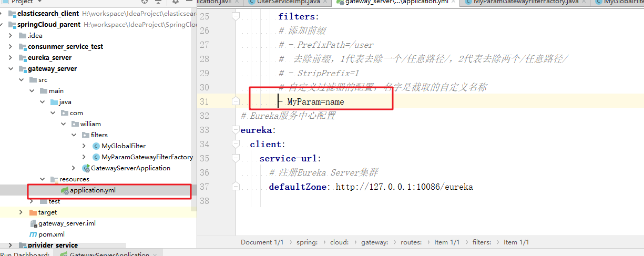The image size is (644, 256).
Task: Click the gateway_server.iml file icon
Action: pos(33,223)
